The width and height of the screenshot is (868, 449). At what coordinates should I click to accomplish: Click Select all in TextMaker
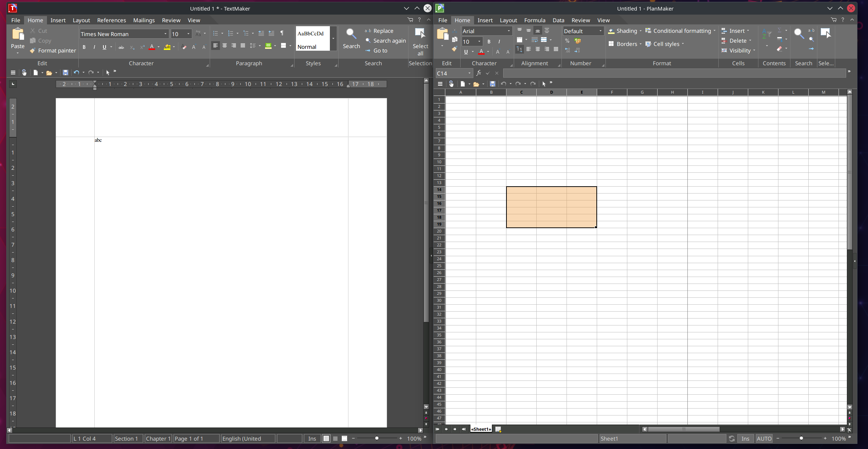click(420, 42)
